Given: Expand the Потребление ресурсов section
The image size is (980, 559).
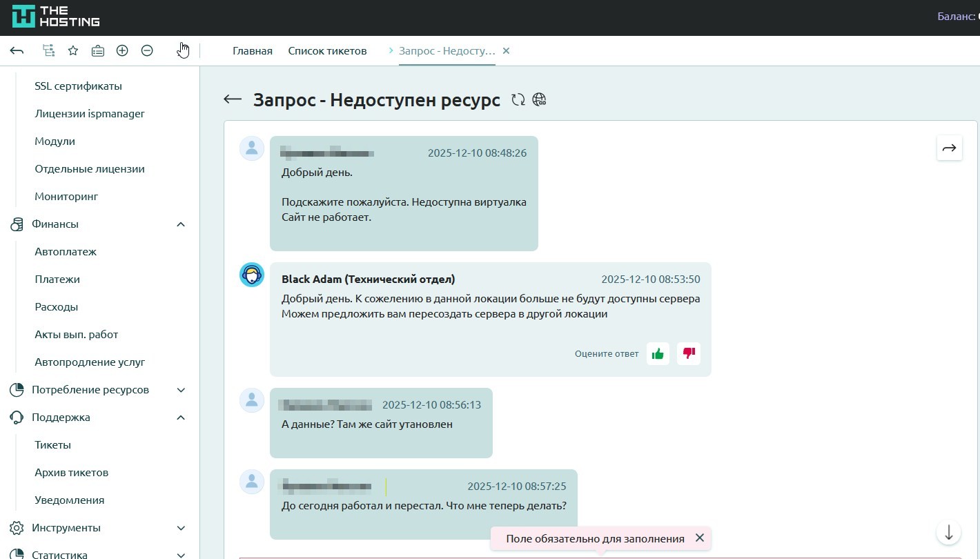Looking at the screenshot, I should (x=181, y=390).
